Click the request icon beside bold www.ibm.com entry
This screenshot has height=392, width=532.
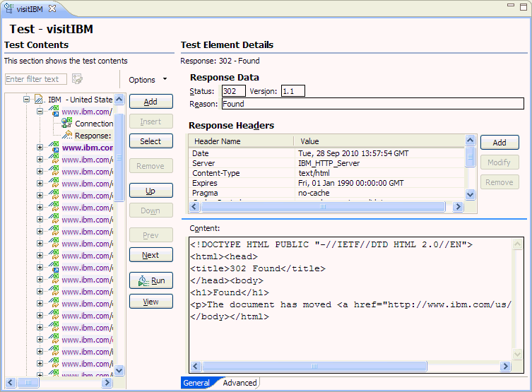(x=54, y=148)
